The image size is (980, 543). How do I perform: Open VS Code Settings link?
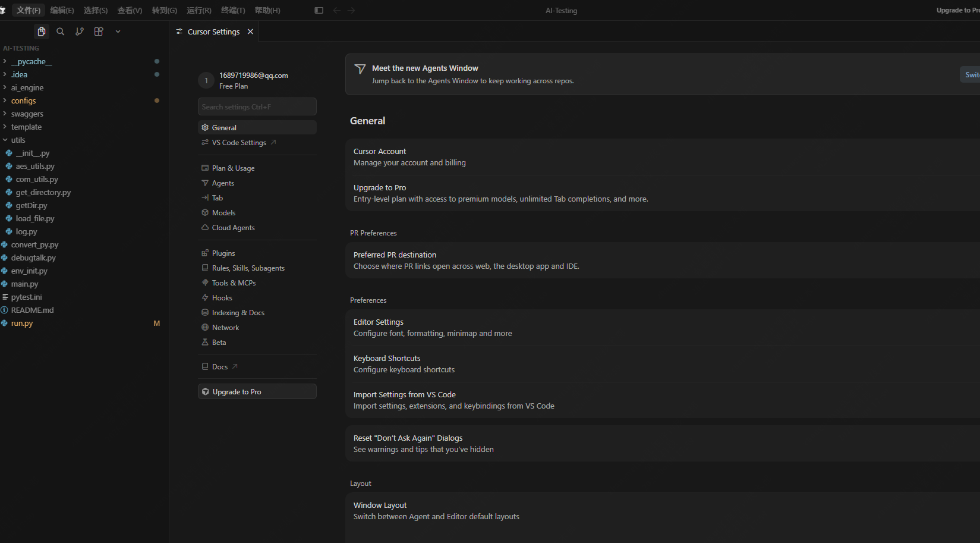(257, 142)
